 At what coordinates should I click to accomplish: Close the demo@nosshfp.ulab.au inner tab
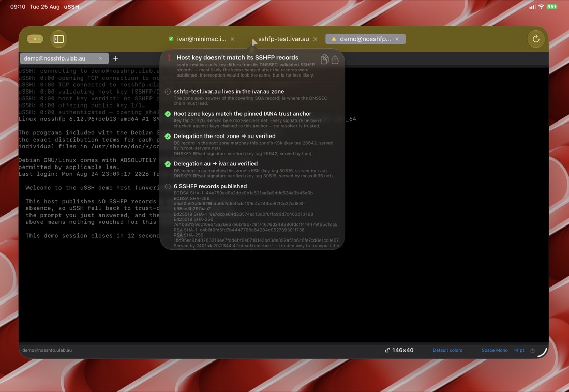(x=100, y=58)
